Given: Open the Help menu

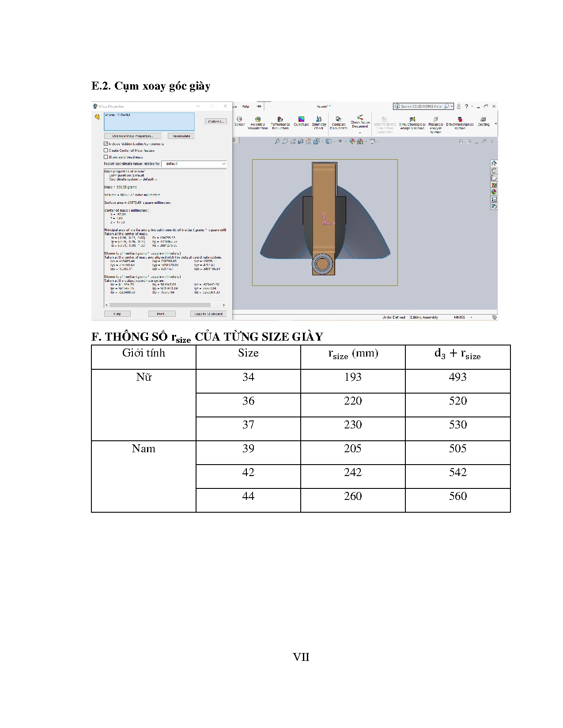Looking at the screenshot, I should 246,106.
